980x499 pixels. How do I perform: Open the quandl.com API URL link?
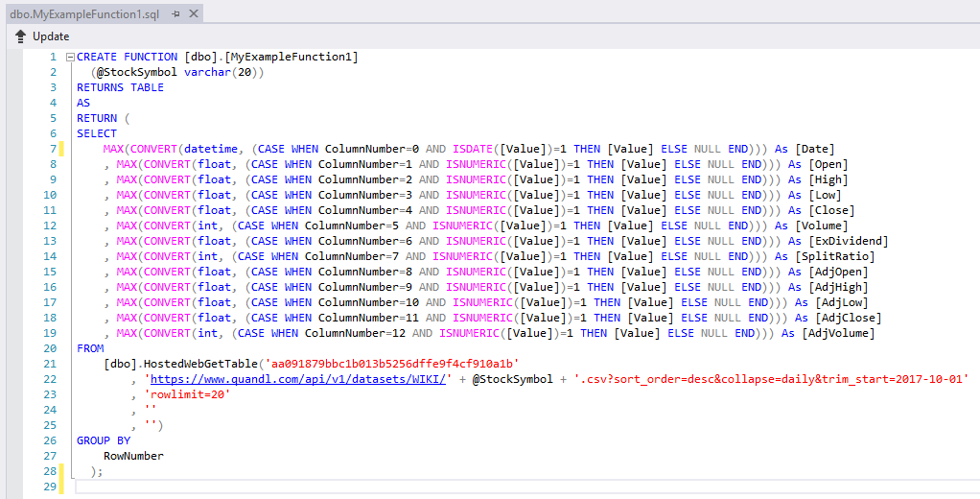click(298, 379)
